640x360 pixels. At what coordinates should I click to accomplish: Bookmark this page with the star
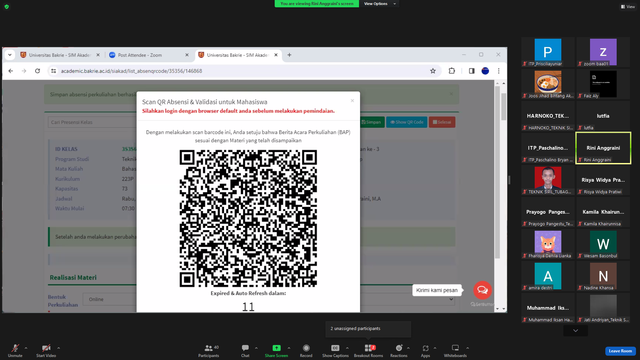click(x=433, y=71)
